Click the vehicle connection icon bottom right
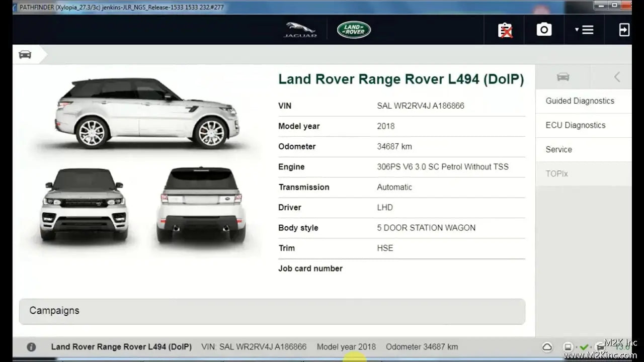Image resolution: width=644 pixels, height=362 pixels. [x=598, y=347]
